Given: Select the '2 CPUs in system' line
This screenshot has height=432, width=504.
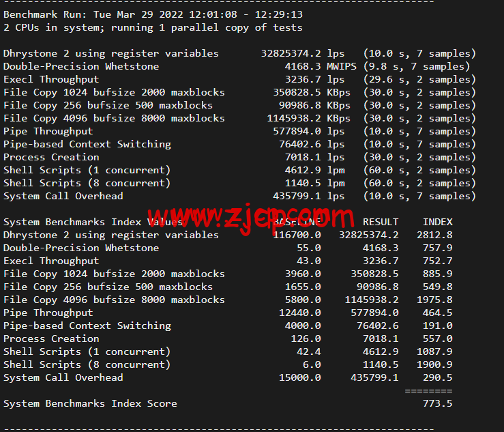Looking at the screenshot, I should (x=153, y=28).
